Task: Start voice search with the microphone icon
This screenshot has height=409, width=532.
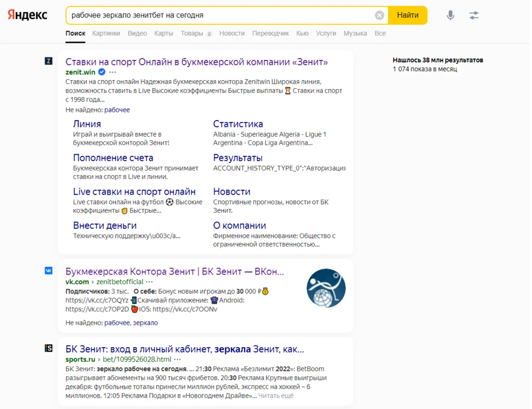Action: [x=450, y=15]
